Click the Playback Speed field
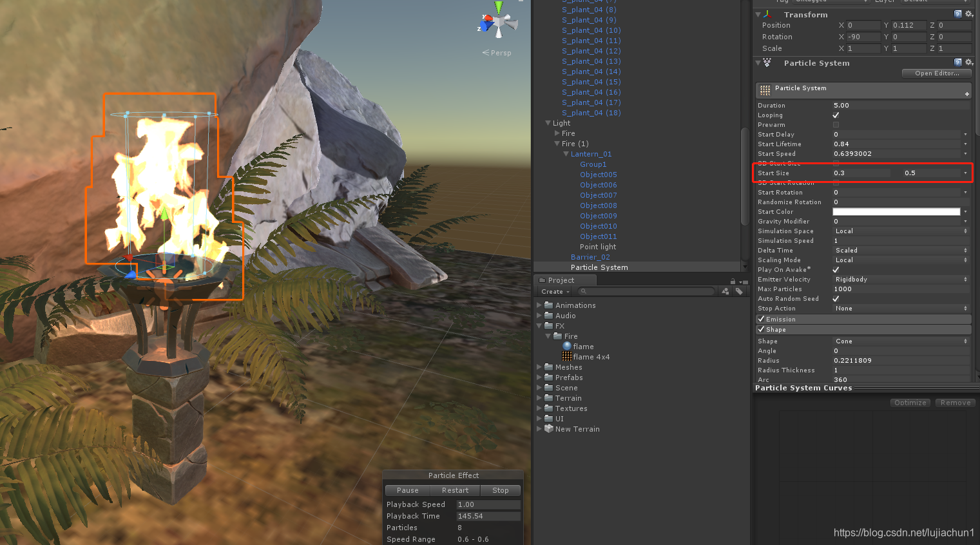This screenshot has width=980, height=545. (x=488, y=504)
